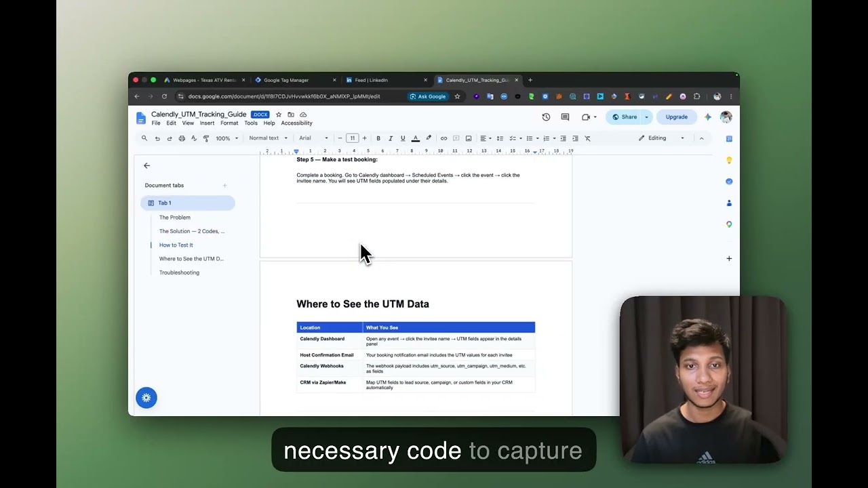The image size is (868, 488).
Task: Increase the font size
Action: (364, 138)
